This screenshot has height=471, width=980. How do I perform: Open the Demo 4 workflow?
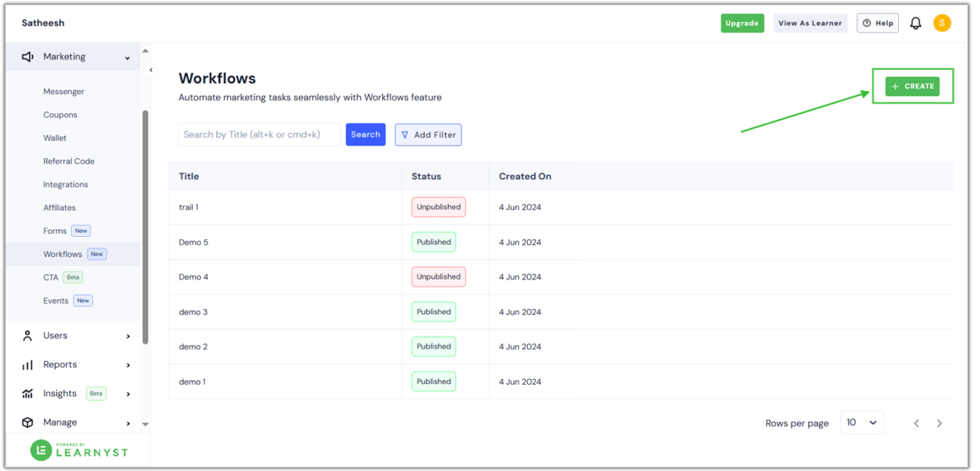194,277
